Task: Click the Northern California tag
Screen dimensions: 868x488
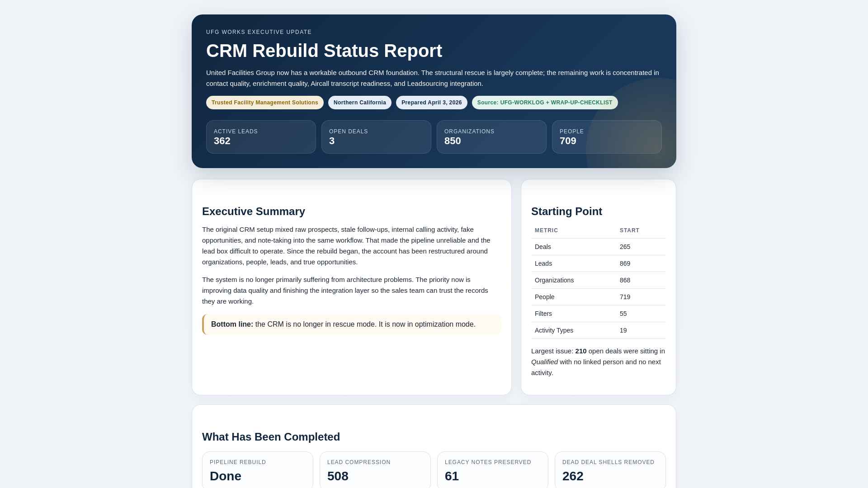Action: 359,103
